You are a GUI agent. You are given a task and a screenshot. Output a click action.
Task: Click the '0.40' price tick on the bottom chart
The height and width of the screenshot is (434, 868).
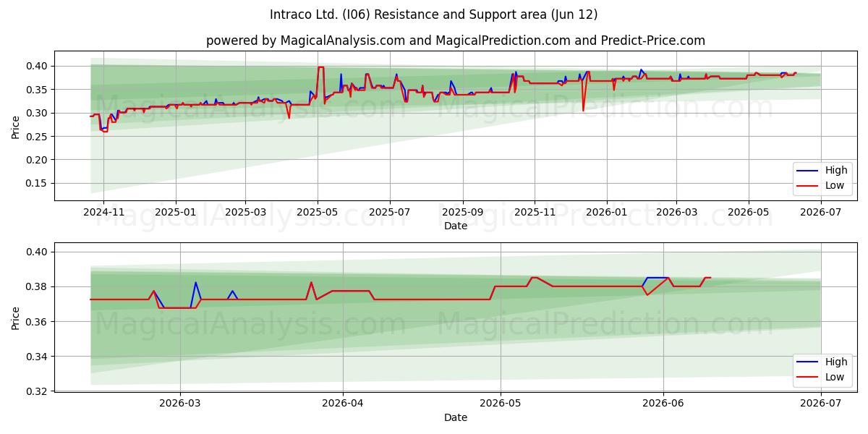38,252
